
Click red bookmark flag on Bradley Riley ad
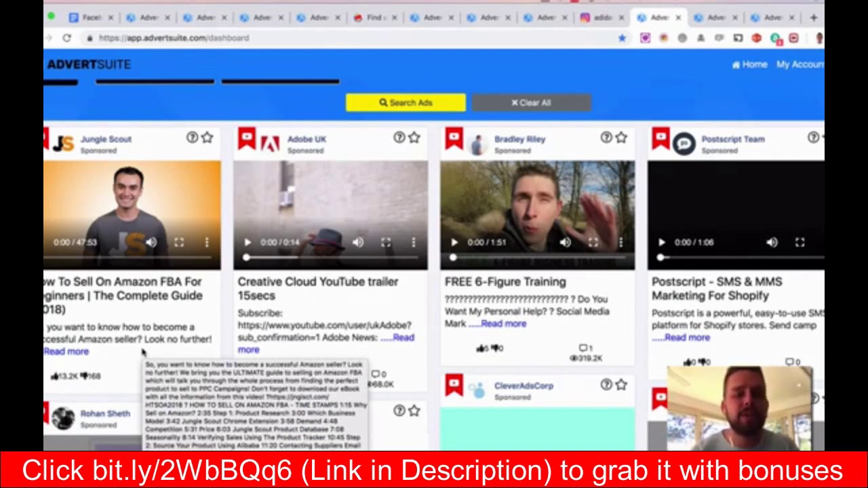pyautogui.click(x=454, y=139)
